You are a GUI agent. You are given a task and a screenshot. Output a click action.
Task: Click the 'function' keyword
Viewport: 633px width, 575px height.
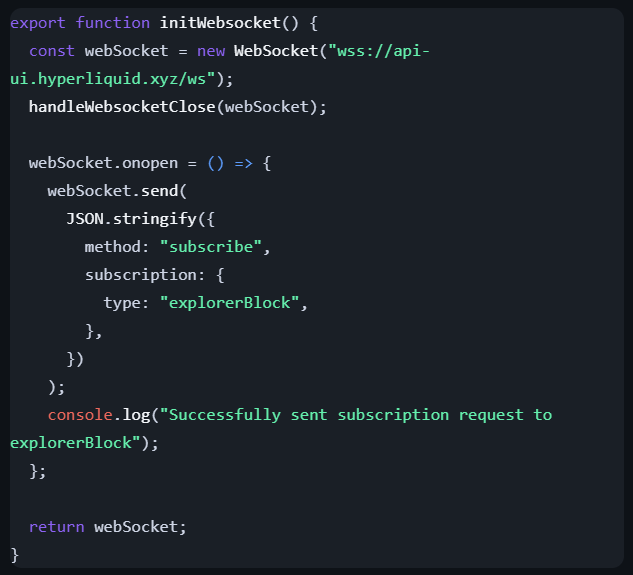(x=113, y=23)
